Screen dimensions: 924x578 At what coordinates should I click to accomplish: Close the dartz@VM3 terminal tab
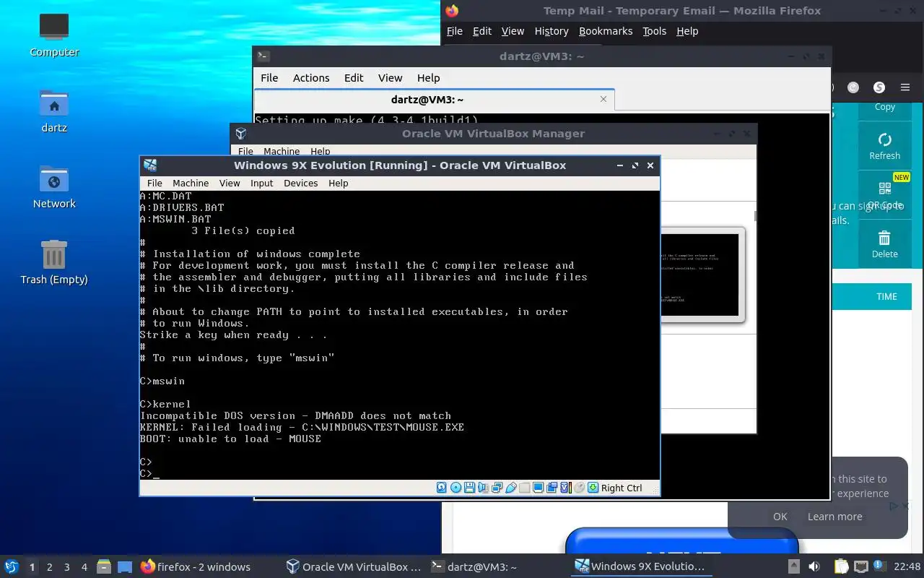[x=604, y=99]
